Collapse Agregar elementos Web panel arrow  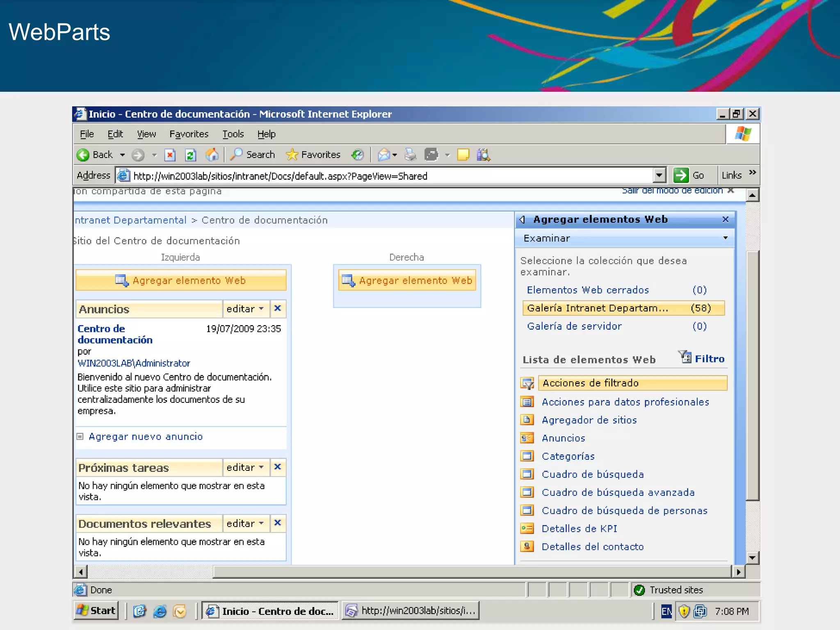pyautogui.click(x=522, y=219)
